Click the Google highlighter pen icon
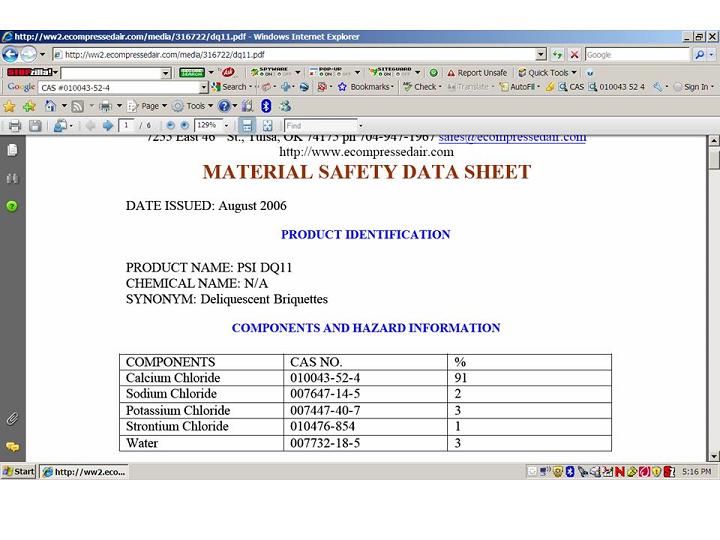720x540 pixels. [x=549, y=87]
